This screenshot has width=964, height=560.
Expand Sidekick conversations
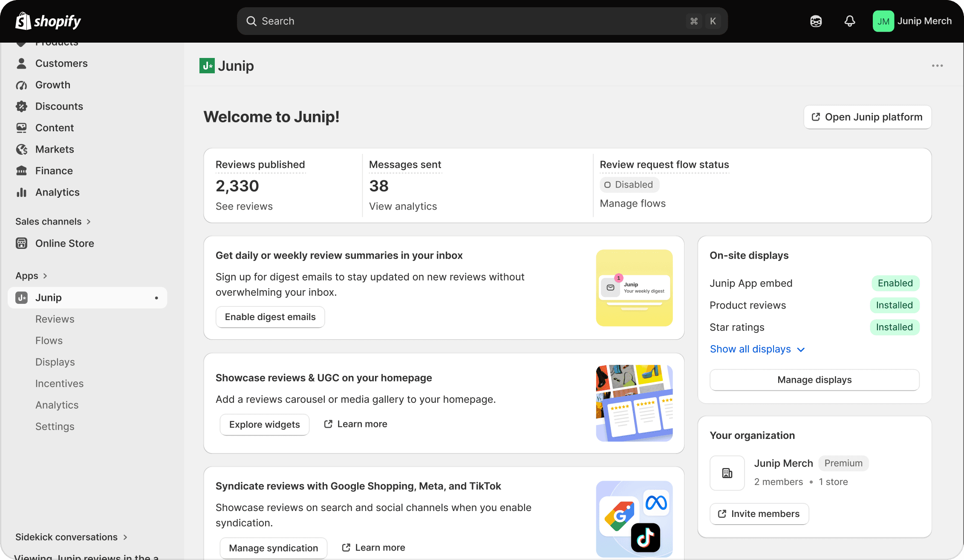pos(72,537)
